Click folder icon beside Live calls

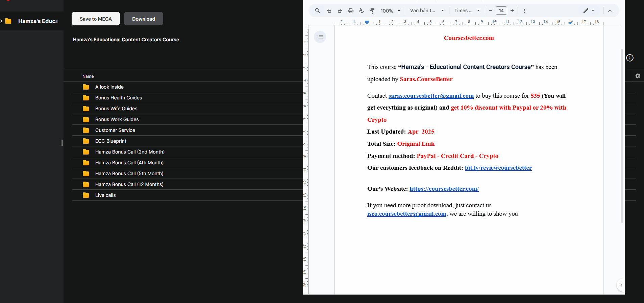pos(86,195)
